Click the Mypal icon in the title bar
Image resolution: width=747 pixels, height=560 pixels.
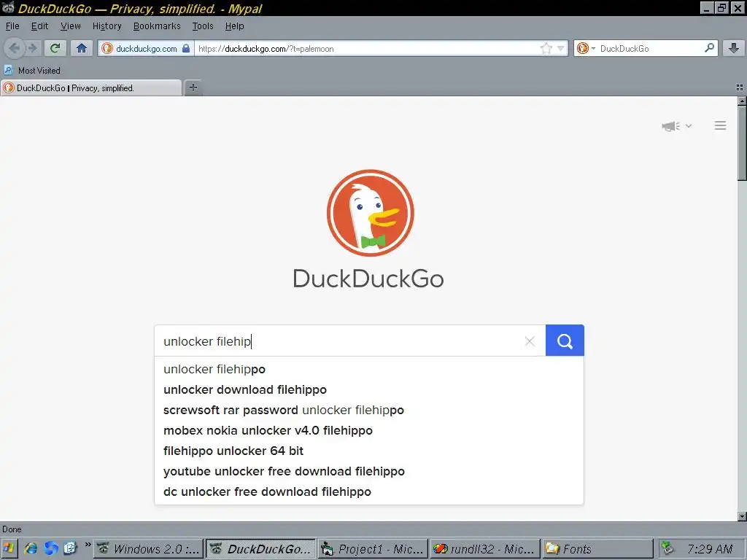[x=7, y=7]
